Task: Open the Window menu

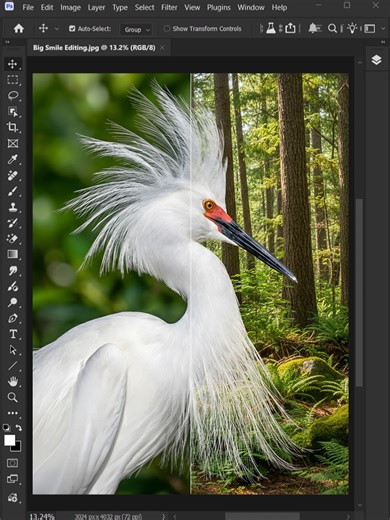Action: [251, 7]
